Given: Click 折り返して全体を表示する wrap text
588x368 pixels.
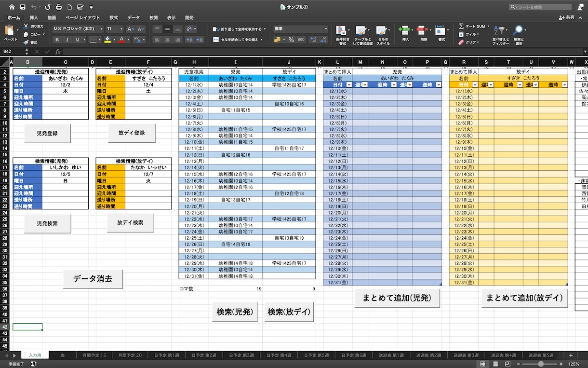Looking at the screenshot, I should tap(240, 29).
